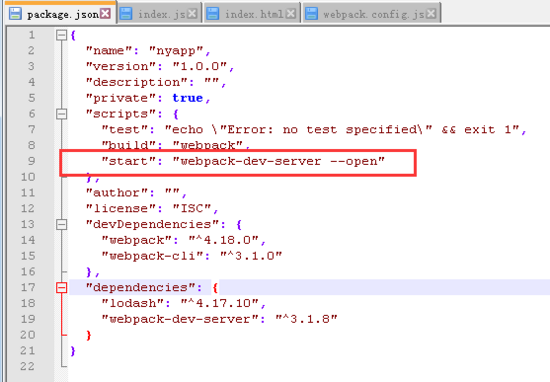The height and width of the screenshot is (382, 550).
Task: Close the index.js tab
Action: point(192,14)
